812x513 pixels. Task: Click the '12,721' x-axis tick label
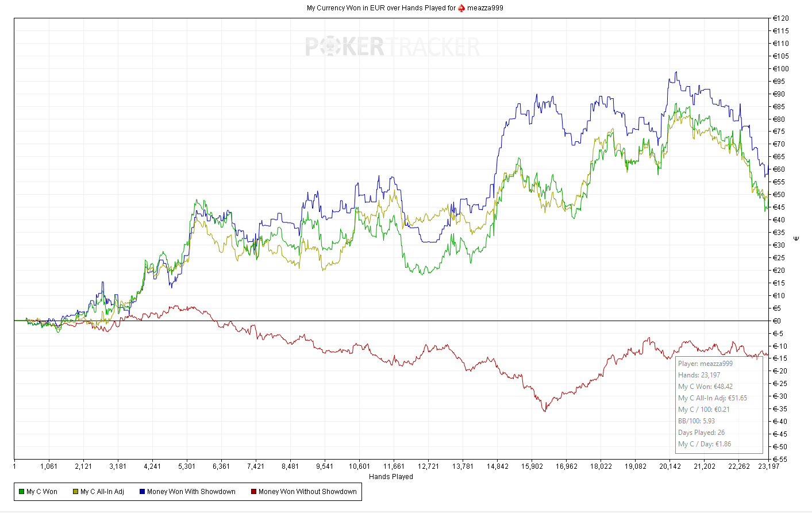click(x=428, y=466)
